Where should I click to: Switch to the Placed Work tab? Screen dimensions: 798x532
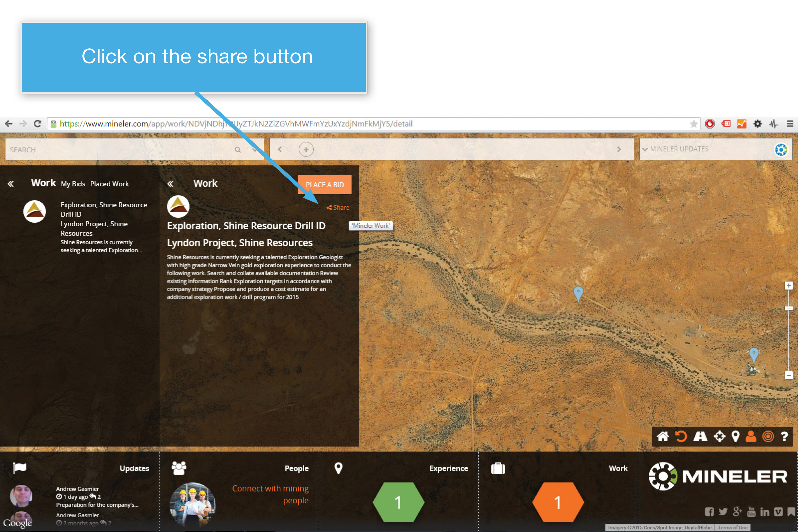coord(109,184)
